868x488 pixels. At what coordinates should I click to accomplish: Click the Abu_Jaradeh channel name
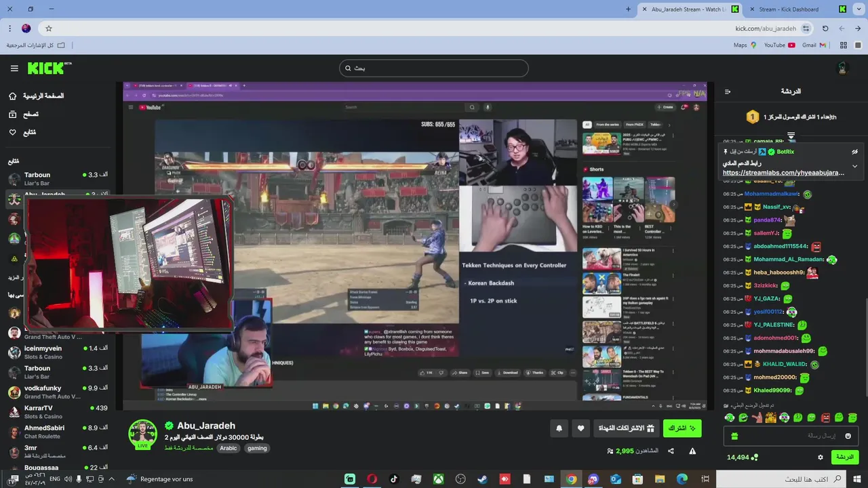206,426
